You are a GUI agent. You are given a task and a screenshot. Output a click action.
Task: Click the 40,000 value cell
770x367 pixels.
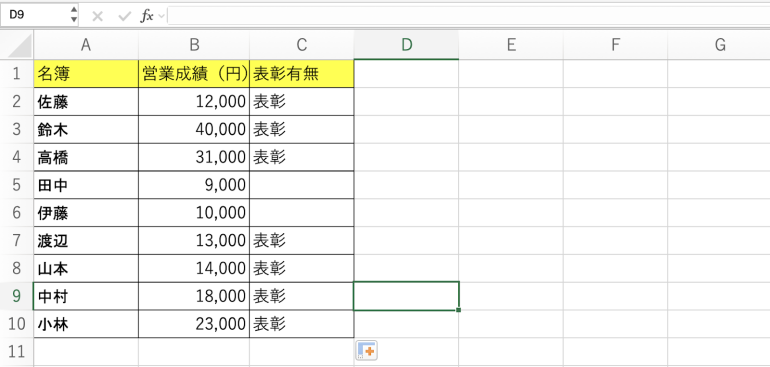(x=194, y=130)
